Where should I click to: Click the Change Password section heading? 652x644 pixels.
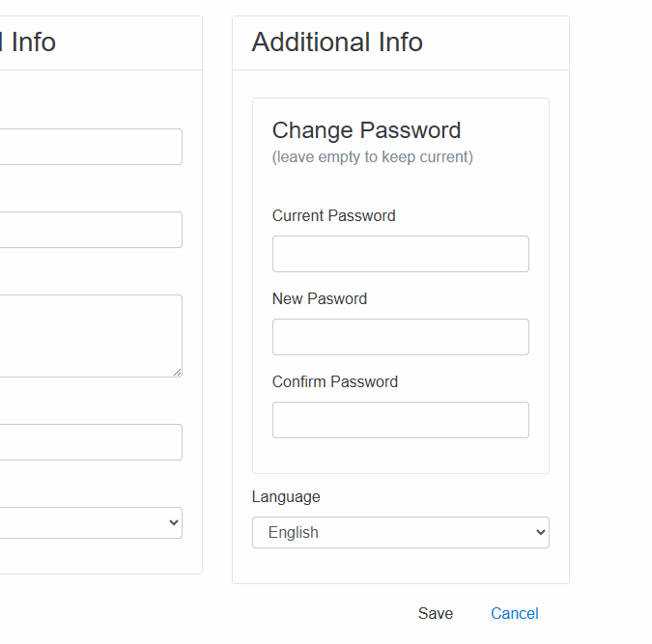(x=366, y=130)
